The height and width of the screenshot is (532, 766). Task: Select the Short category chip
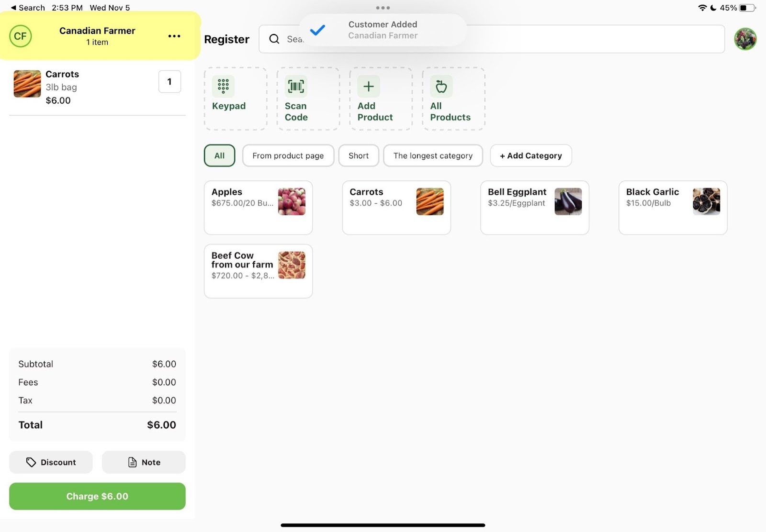click(x=358, y=155)
